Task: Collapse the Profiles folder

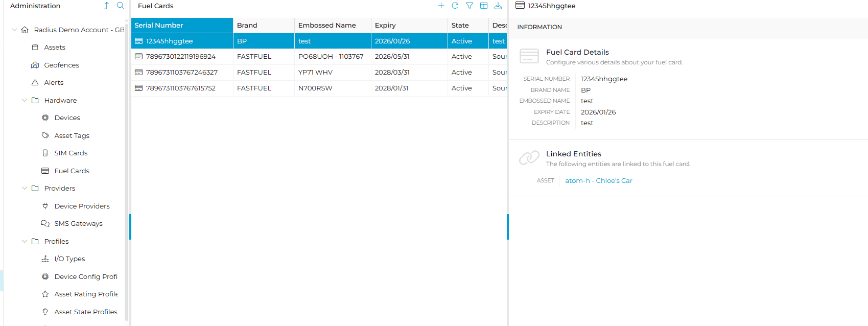Action: [x=25, y=241]
